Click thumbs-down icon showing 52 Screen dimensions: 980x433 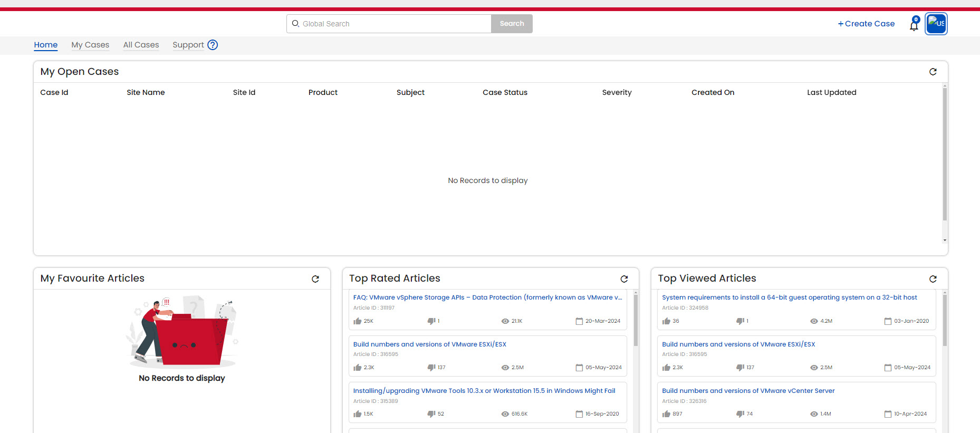(x=431, y=414)
